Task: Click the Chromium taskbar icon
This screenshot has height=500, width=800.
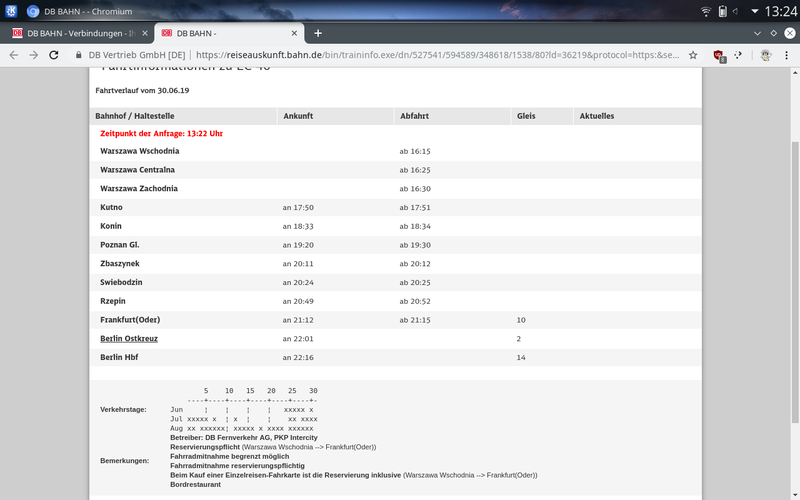Action: point(33,11)
